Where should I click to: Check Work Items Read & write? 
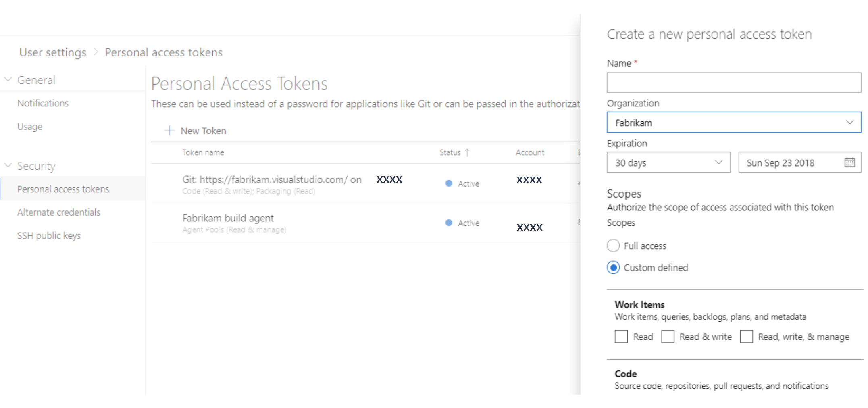(668, 337)
